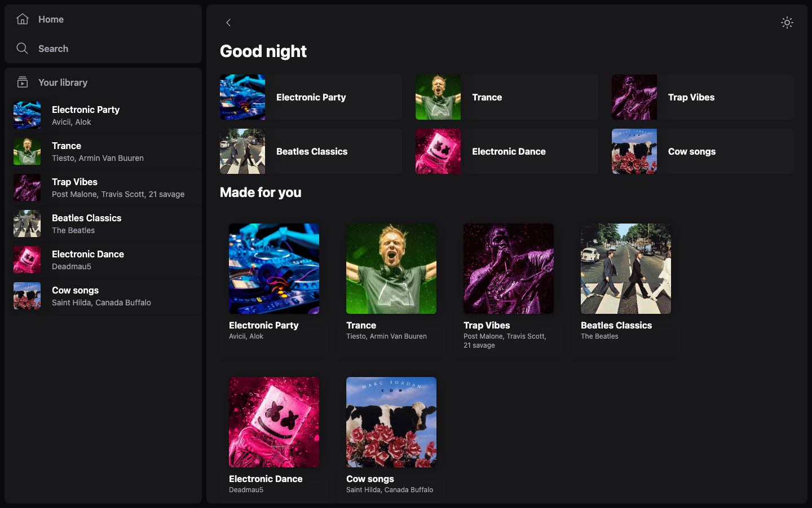
Task: Click the Your library icon
Action: coord(23,82)
